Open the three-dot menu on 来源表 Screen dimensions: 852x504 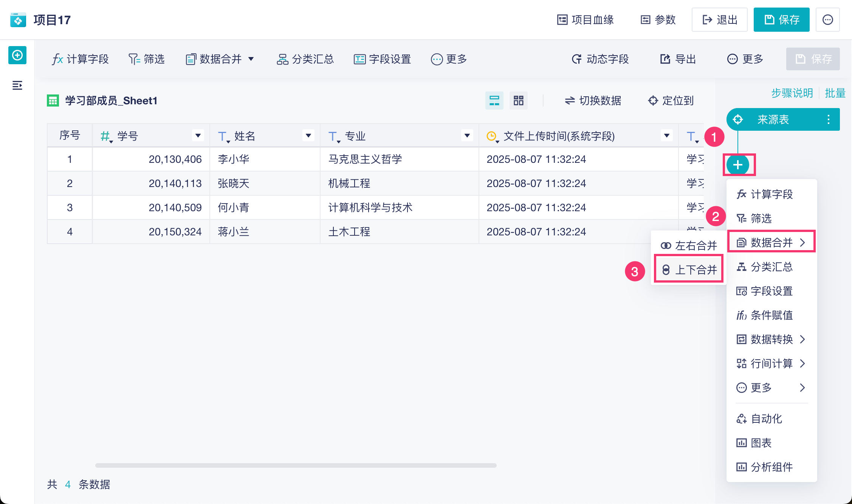tap(828, 119)
